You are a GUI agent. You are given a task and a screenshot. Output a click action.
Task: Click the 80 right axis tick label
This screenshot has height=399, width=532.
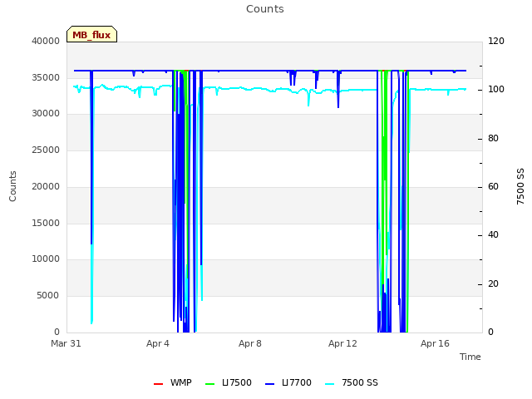point(493,139)
